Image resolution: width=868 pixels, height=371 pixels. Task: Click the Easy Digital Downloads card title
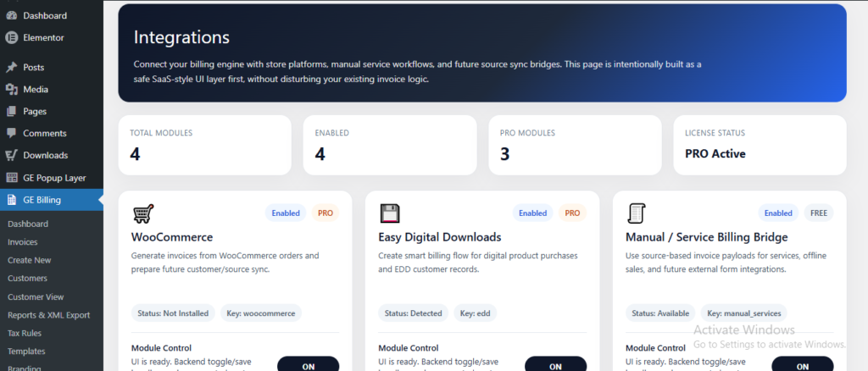[440, 237]
